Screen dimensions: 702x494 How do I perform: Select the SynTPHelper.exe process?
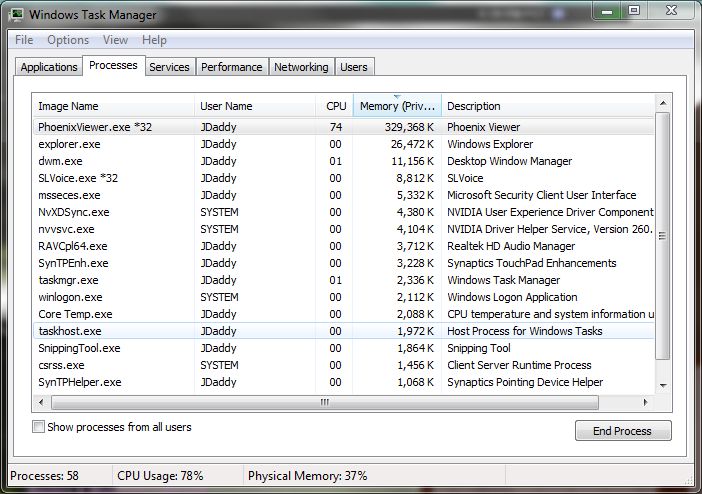click(343, 382)
